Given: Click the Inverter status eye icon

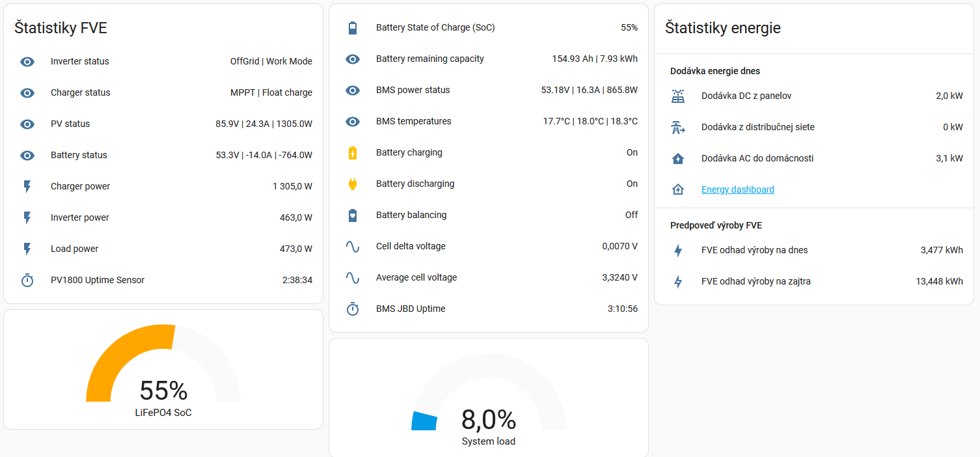Looking at the screenshot, I should point(27,62).
